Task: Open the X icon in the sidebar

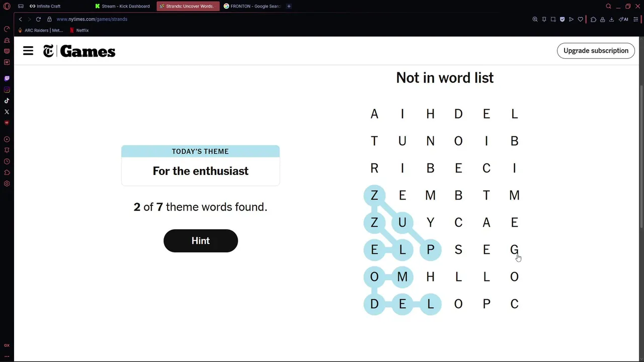Action: [7, 112]
